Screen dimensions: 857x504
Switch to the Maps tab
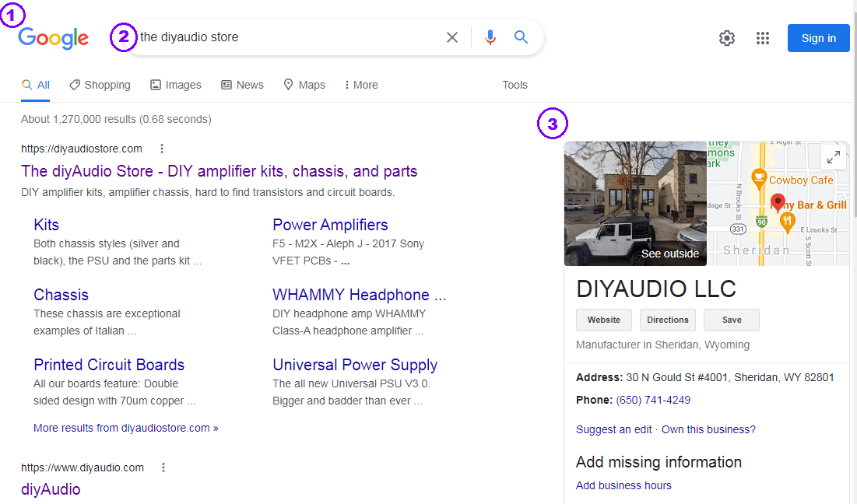pos(304,86)
